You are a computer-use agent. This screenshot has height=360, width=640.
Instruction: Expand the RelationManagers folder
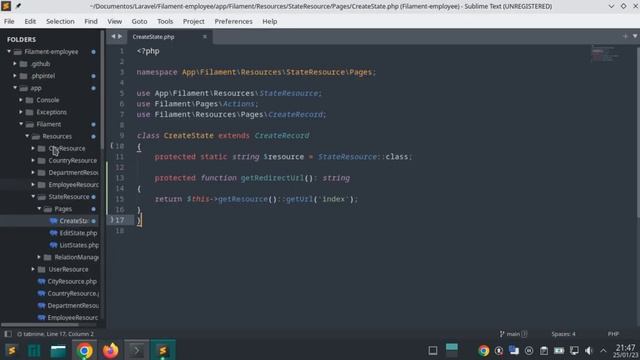tap(39, 257)
